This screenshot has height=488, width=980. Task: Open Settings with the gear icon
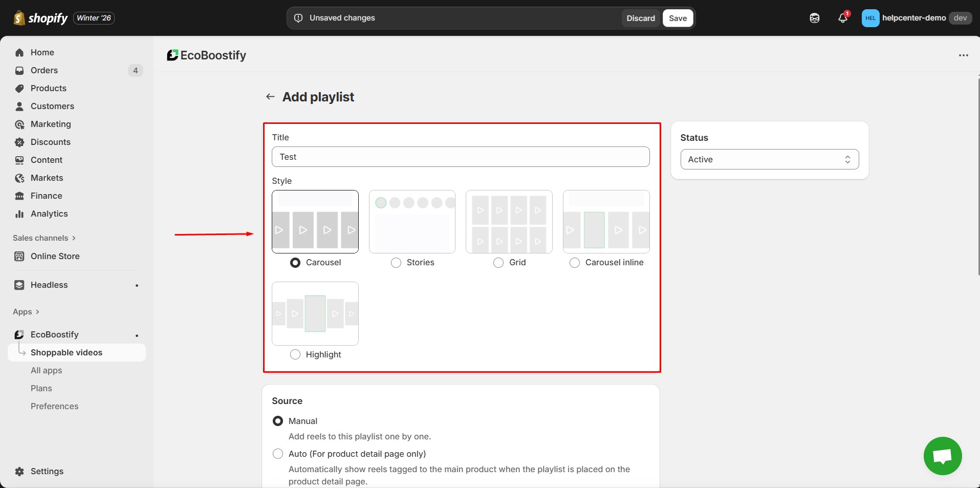[19, 471]
